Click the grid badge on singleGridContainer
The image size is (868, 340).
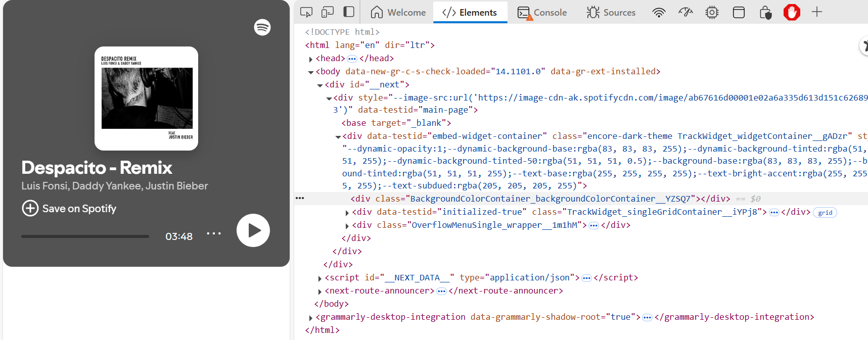tap(825, 213)
